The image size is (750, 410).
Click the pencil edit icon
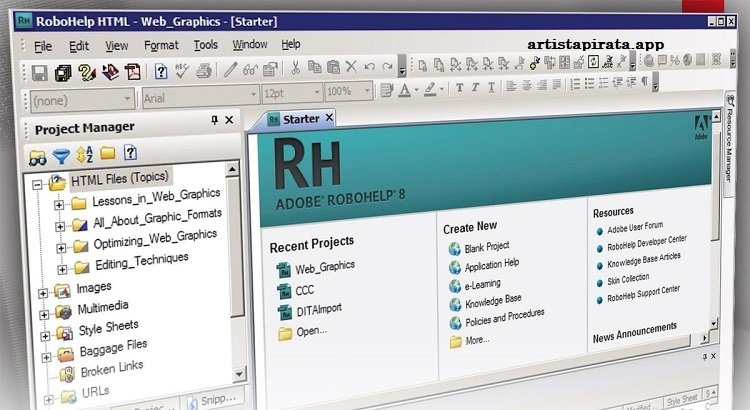click(x=231, y=69)
